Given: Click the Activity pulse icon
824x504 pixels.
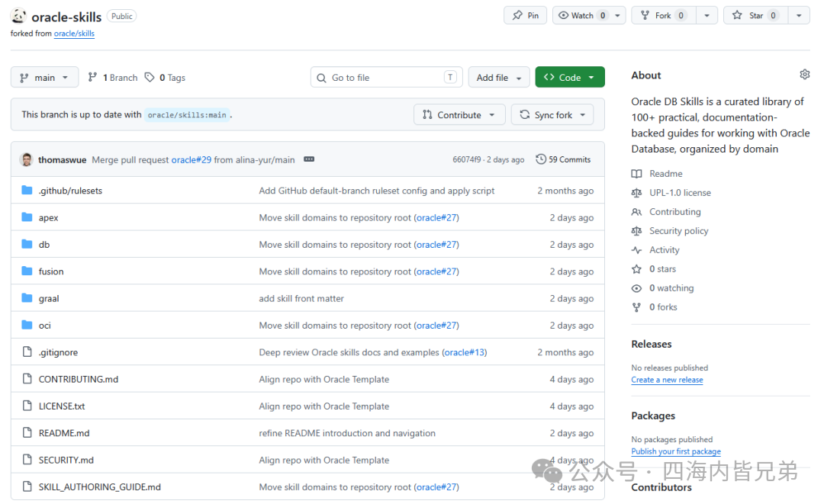Looking at the screenshot, I should click(636, 250).
